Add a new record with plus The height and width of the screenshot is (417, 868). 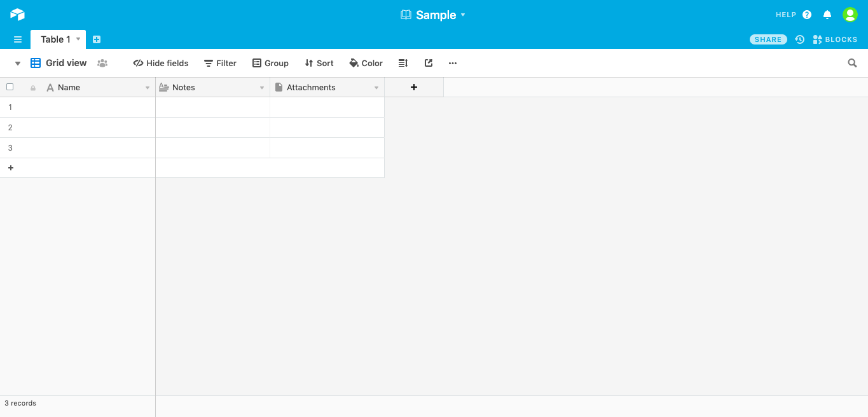click(x=11, y=168)
